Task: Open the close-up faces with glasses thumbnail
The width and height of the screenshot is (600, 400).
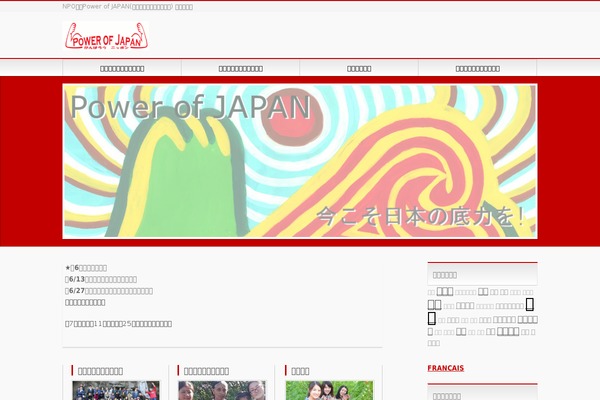Action: pos(222,390)
